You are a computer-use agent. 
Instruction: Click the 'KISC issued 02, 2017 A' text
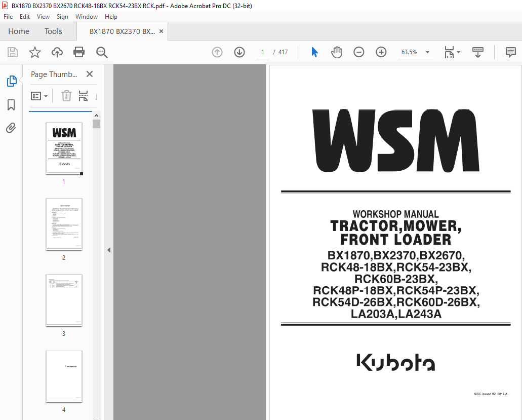(491, 394)
